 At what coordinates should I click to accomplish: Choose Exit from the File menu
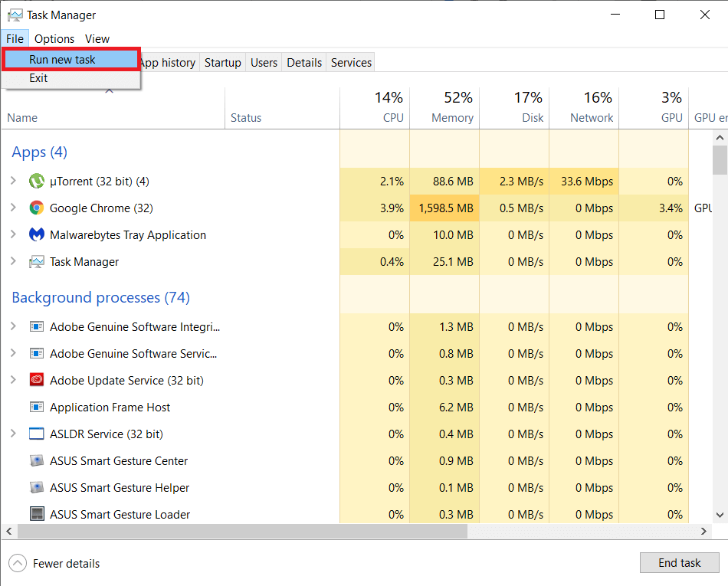(71, 78)
